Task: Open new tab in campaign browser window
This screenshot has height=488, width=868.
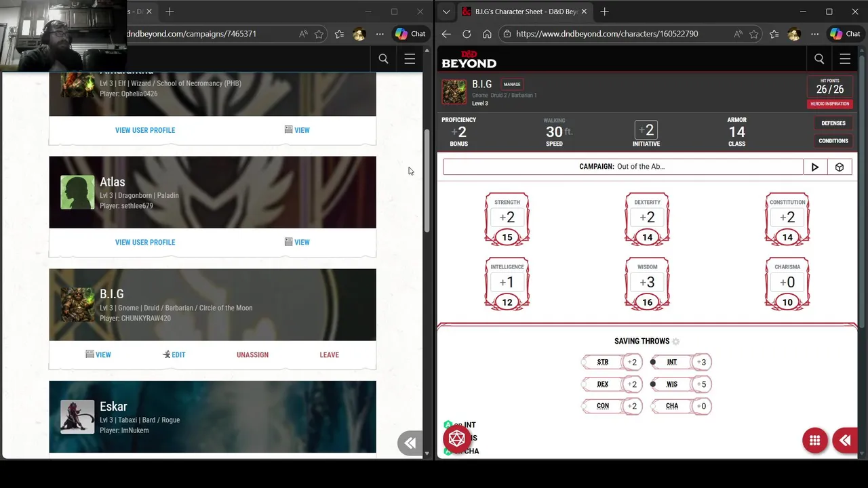Action: pyautogui.click(x=170, y=12)
